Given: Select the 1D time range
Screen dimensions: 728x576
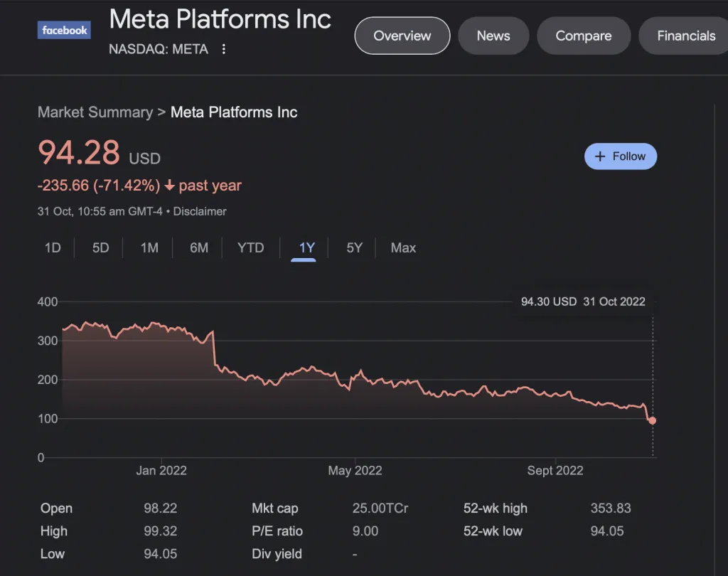Looking at the screenshot, I should click(53, 248).
